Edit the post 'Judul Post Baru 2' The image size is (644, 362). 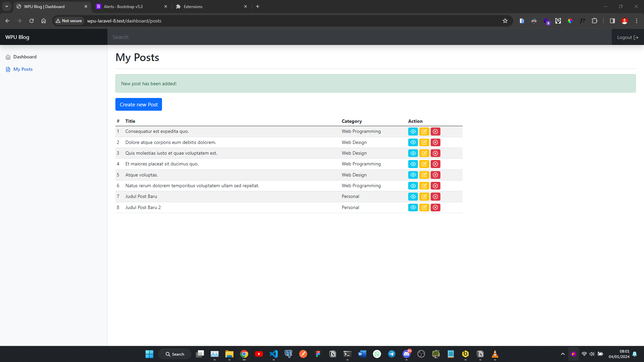pos(424,207)
